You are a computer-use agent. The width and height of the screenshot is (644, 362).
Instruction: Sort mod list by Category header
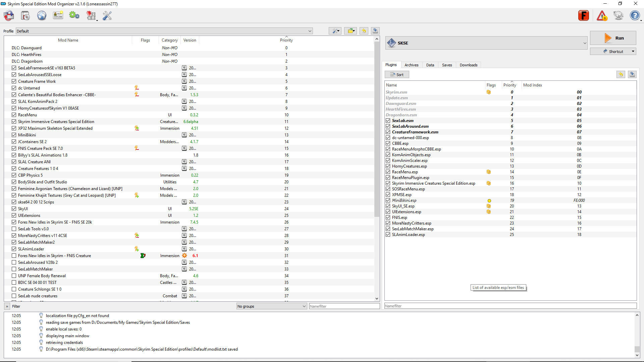tap(170, 40)
